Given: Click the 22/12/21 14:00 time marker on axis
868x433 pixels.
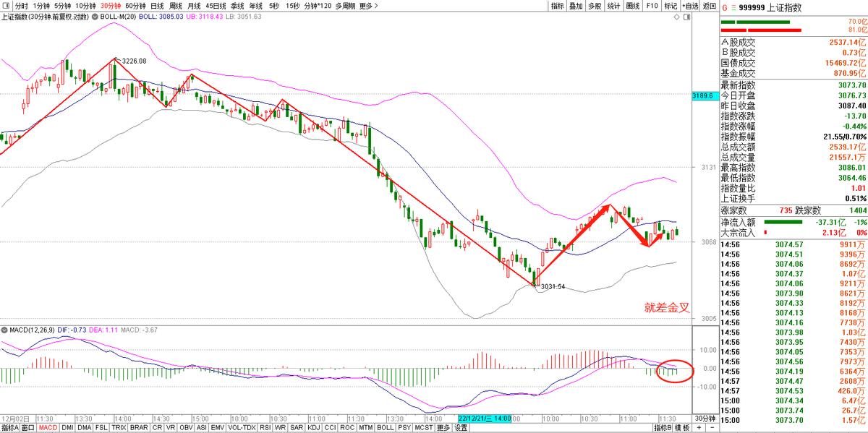Looking at the screenshot, I should point(485,418).
